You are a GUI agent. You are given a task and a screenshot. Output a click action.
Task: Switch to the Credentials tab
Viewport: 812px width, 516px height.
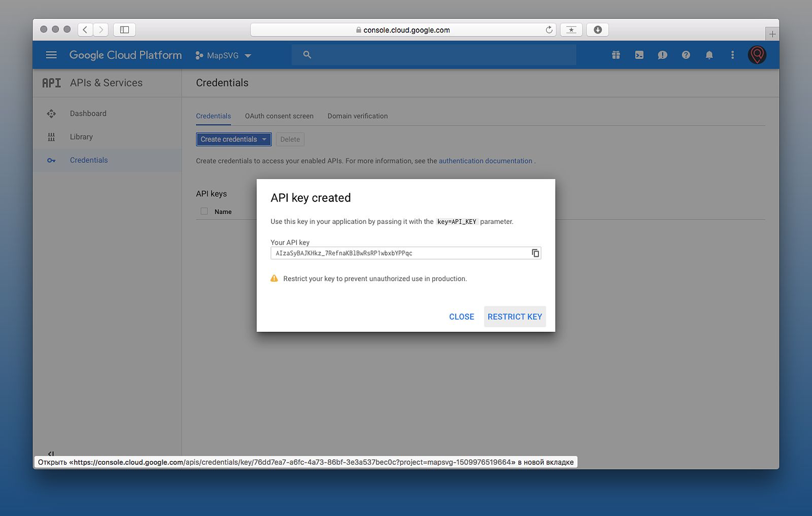pos(213,116)
